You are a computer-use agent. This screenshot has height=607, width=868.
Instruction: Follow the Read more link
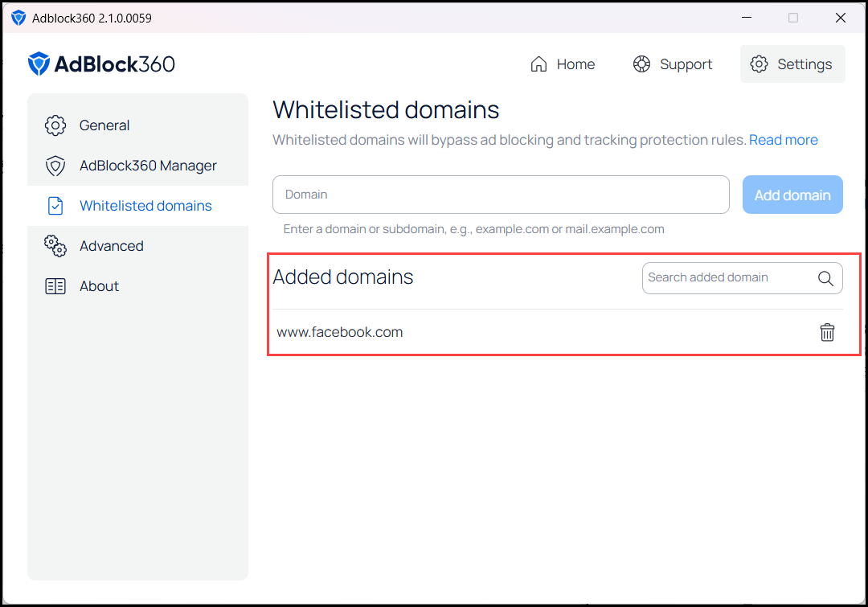(784, 140)
